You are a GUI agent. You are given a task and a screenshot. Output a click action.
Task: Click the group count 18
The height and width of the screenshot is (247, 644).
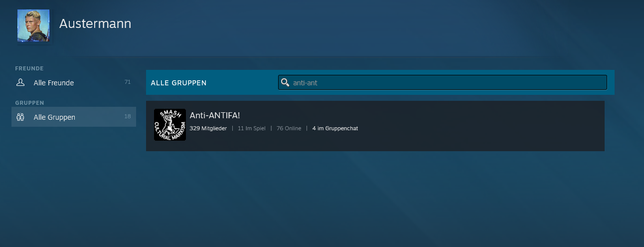[127, 117]
